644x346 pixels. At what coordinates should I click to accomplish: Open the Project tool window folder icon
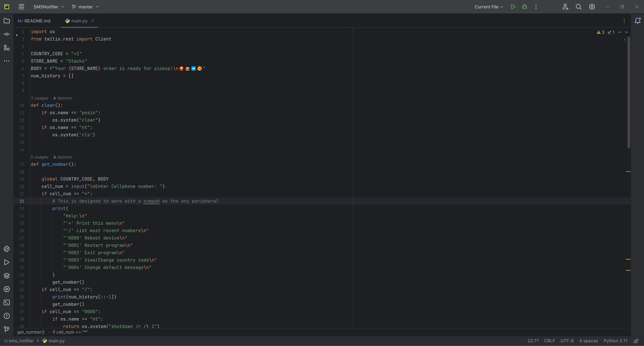click(x=7, y=21)
